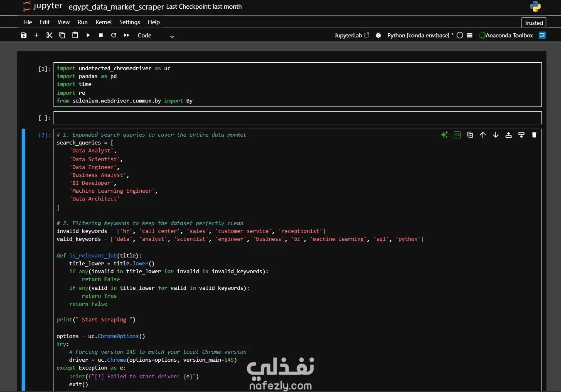Click the 'Machine Learning Engineer' string

tap(112, 191)
